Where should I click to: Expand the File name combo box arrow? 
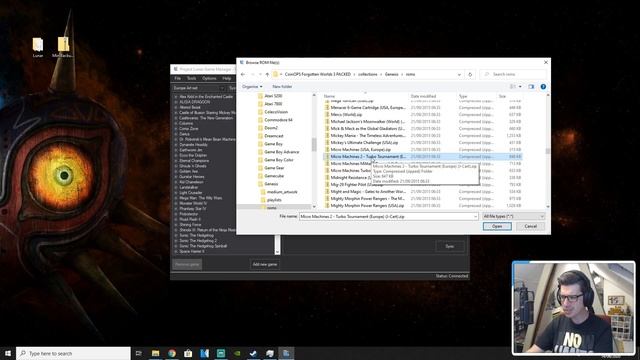[x=476, y=216]
